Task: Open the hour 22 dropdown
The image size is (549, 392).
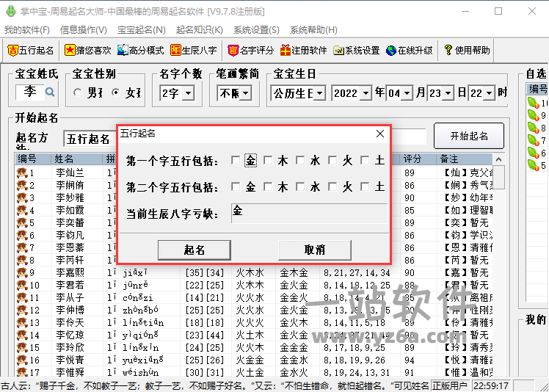Action: pos(490,93)
